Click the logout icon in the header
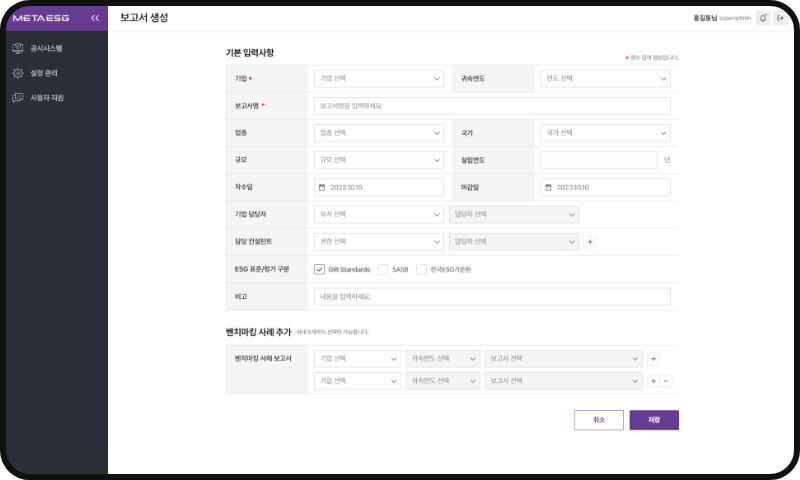800x480 pixels. (x=780, y=18)
